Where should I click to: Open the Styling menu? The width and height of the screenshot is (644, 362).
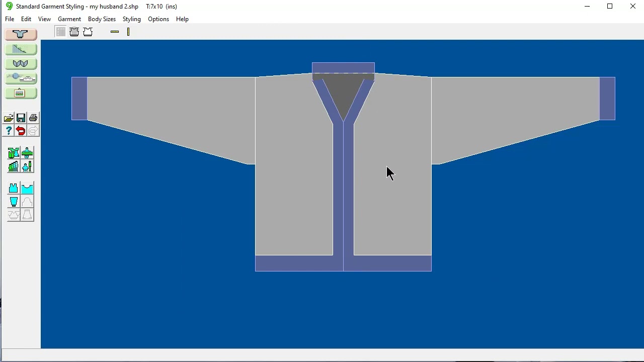tap(131, 19)
